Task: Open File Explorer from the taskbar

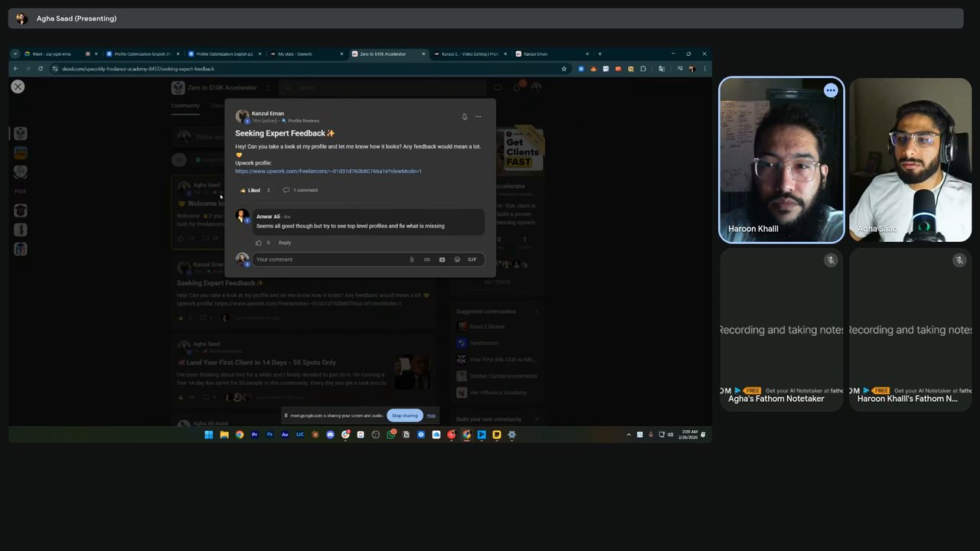Action: pos(224,435)
